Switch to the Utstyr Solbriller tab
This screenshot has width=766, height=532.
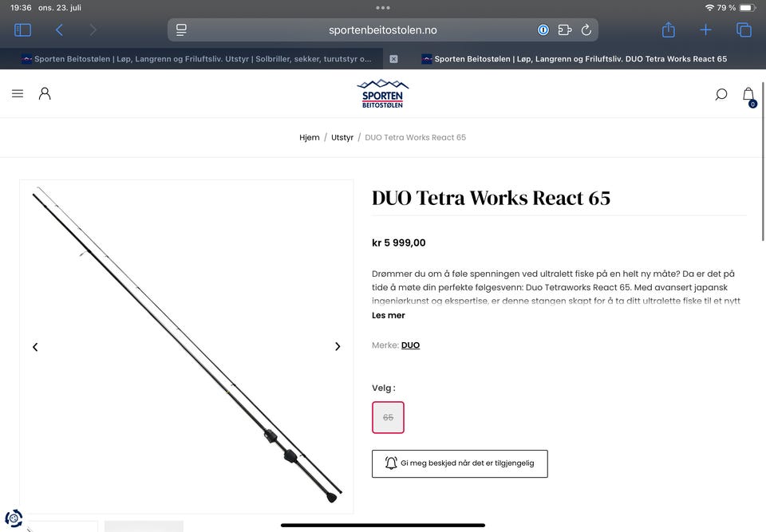(195, 59)
